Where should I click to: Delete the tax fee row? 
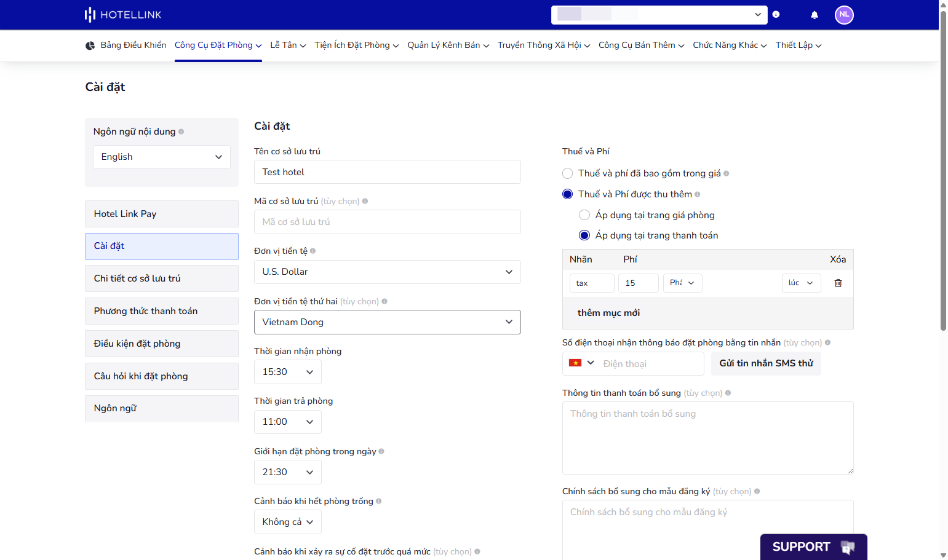point(838,283)
